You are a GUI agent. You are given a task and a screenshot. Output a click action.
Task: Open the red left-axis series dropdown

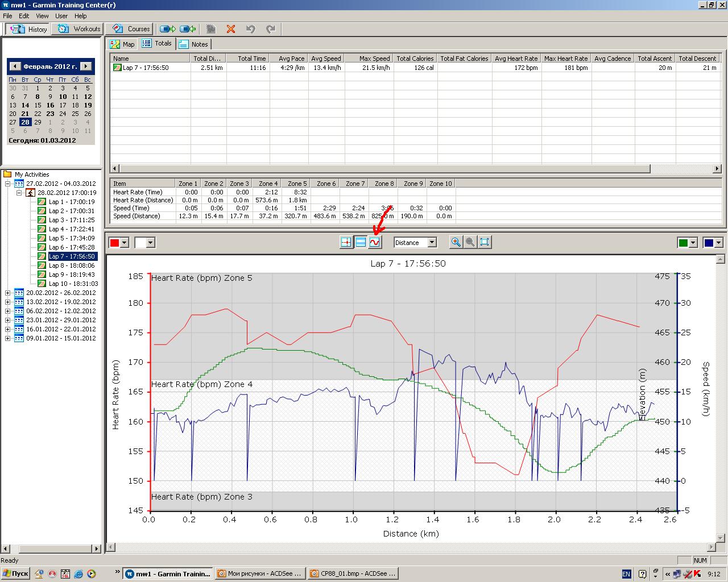pos(125,243)
